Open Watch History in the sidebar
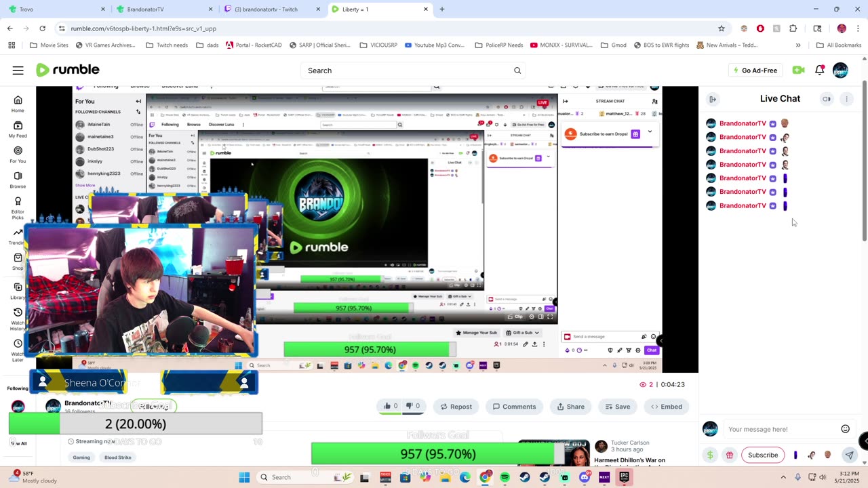This screenshot has height=488, width=868. coord(18,319)
